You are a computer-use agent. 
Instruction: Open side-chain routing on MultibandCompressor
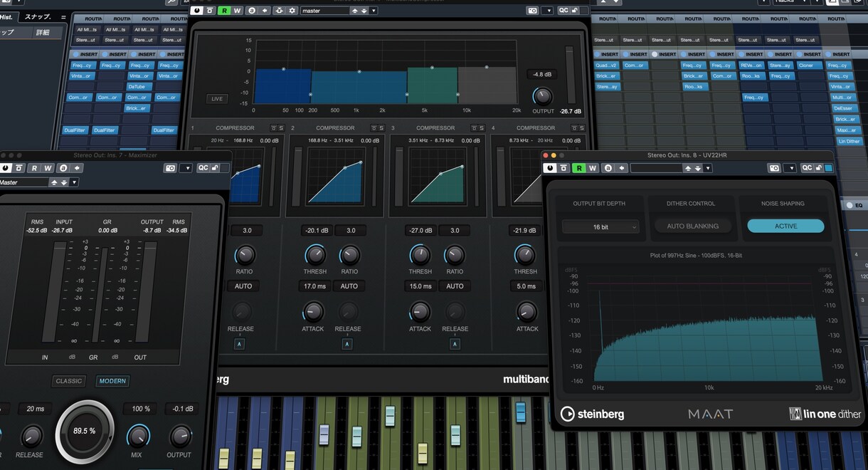coord(279,11)
